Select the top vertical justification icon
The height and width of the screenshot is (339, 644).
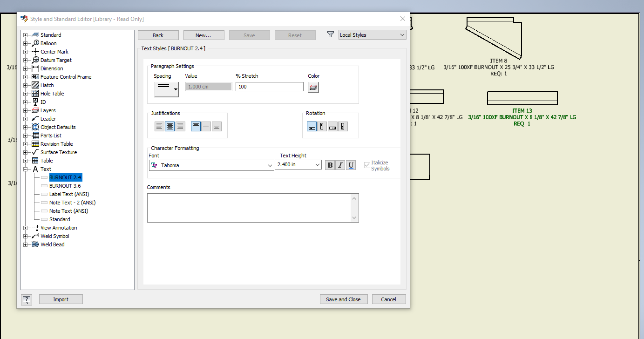(196, 126)
